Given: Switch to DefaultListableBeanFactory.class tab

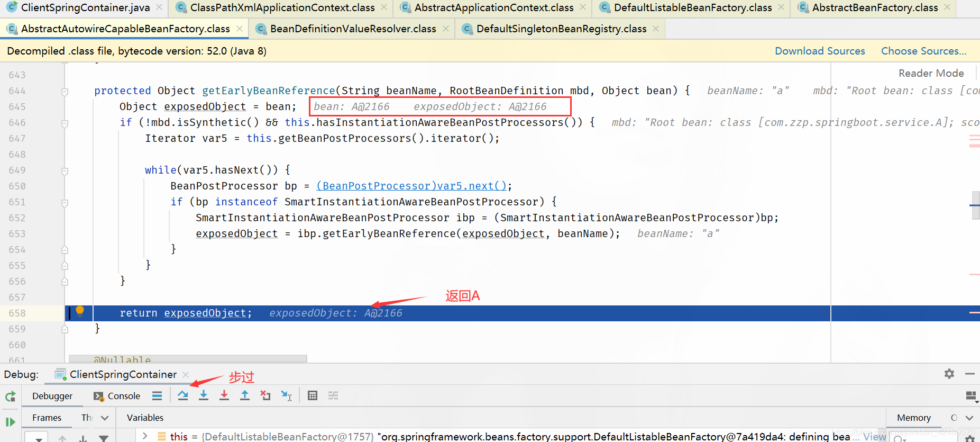Looking at the screenshot, I should [692, 7].
